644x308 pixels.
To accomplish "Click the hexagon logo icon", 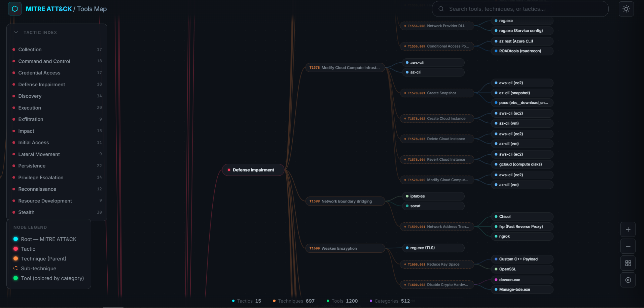I will (15, 9).
